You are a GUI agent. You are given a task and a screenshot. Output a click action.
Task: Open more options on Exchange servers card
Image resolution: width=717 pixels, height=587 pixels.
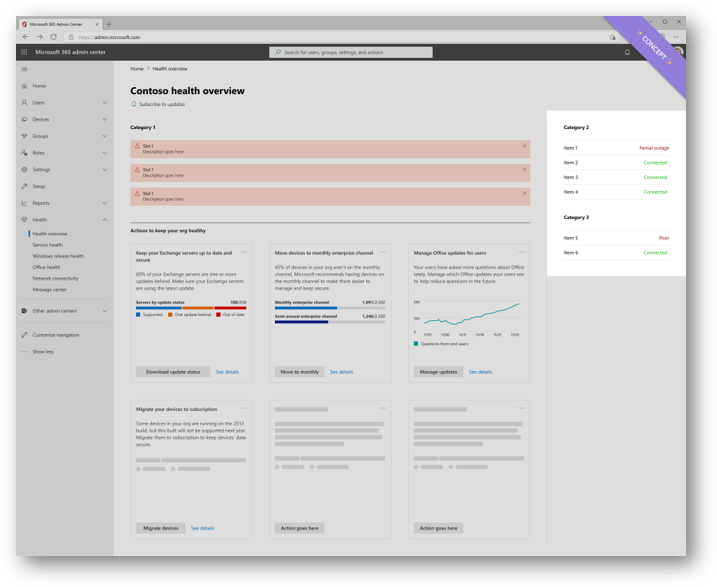244,252
